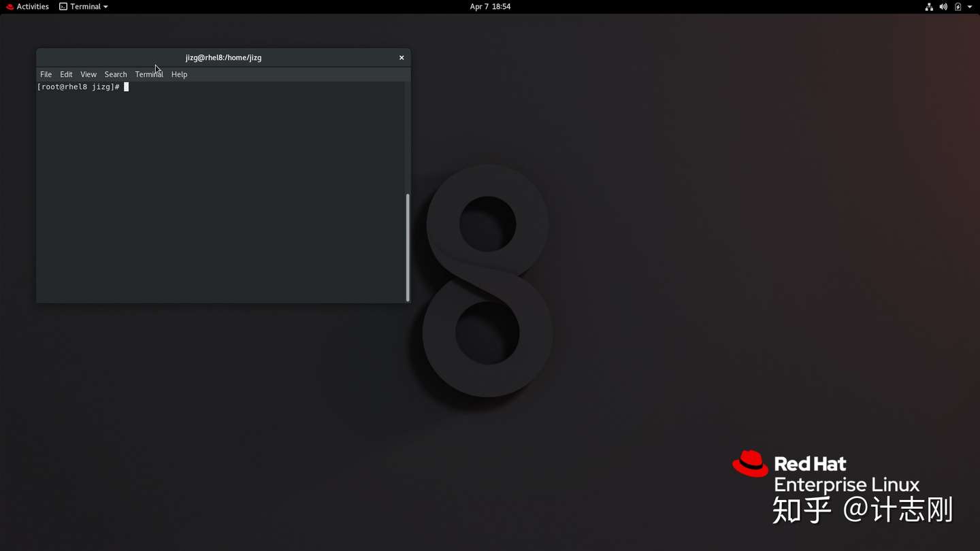Screen dimensions: 980x551
Task: Open the Edit menu in the terminal
Action: 66,74
